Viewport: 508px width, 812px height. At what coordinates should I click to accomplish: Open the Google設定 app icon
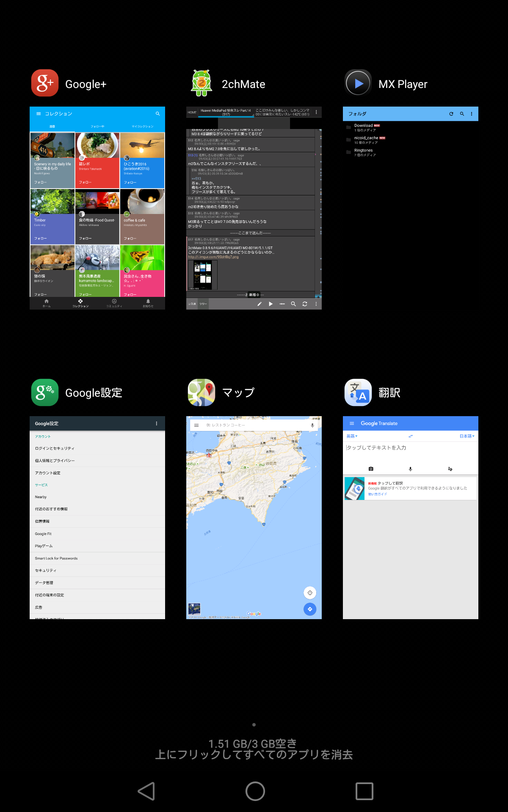click(45, 392)
